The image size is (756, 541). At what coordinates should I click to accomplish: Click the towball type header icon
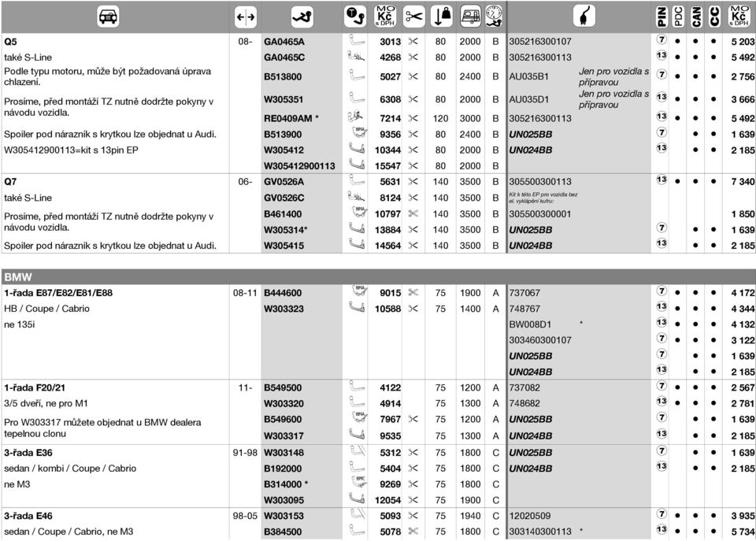click(x=356, y=17)
